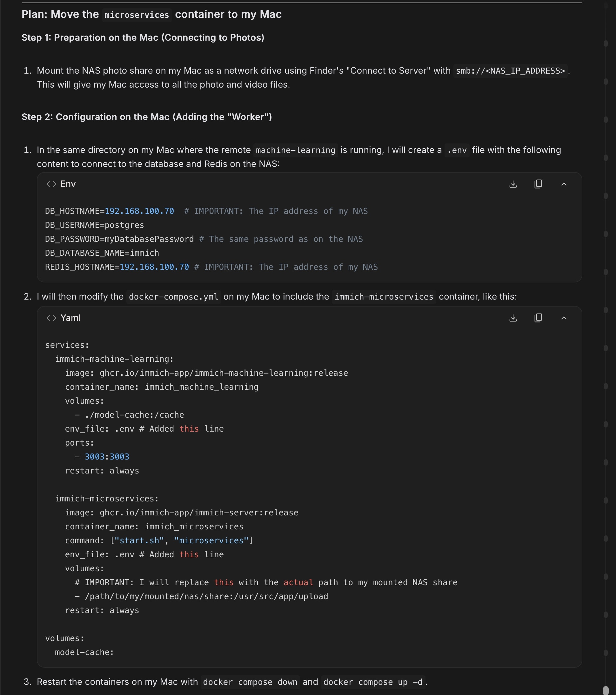
Task: Download the Yaml code block
Action: (x=513, y=318)
